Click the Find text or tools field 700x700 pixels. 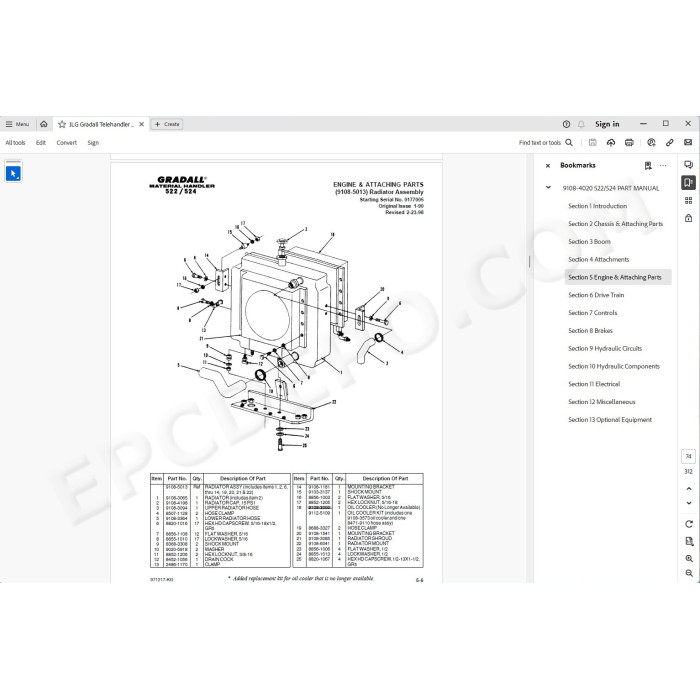coord(539,143)
